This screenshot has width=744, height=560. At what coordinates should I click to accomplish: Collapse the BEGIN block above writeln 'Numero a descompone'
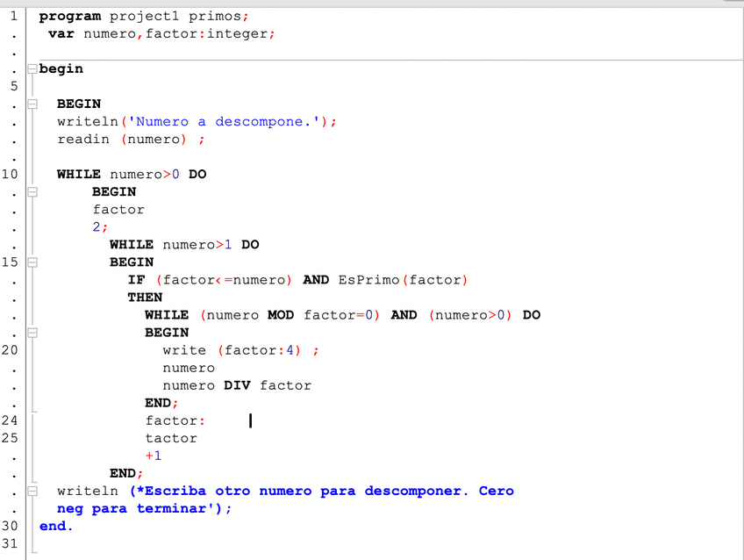32,104
